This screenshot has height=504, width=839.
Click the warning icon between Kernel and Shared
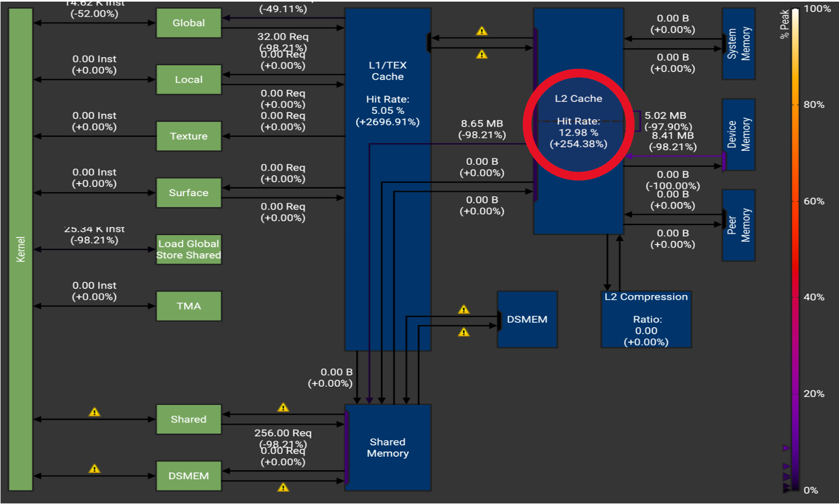94,412
